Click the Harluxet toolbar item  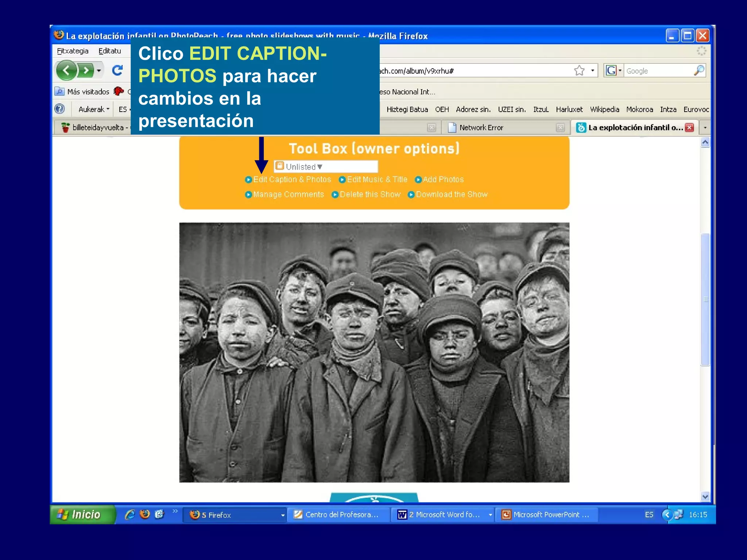(x=569, y=109)
